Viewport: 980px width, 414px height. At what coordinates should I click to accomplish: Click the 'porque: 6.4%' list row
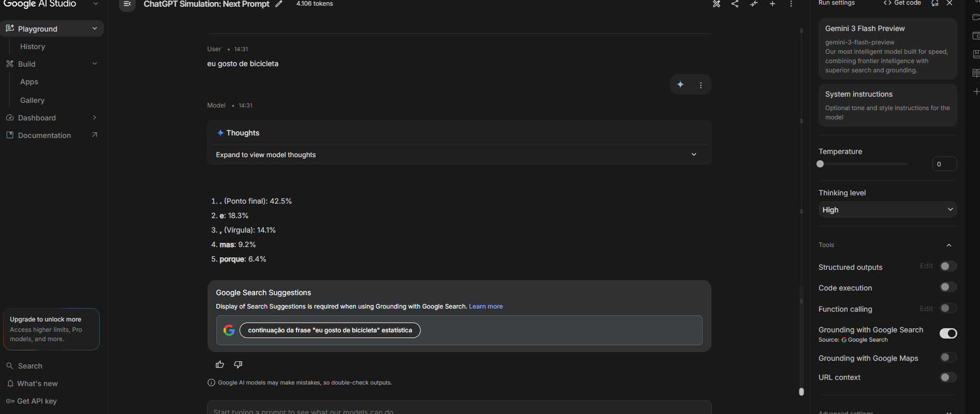[243, 259]
